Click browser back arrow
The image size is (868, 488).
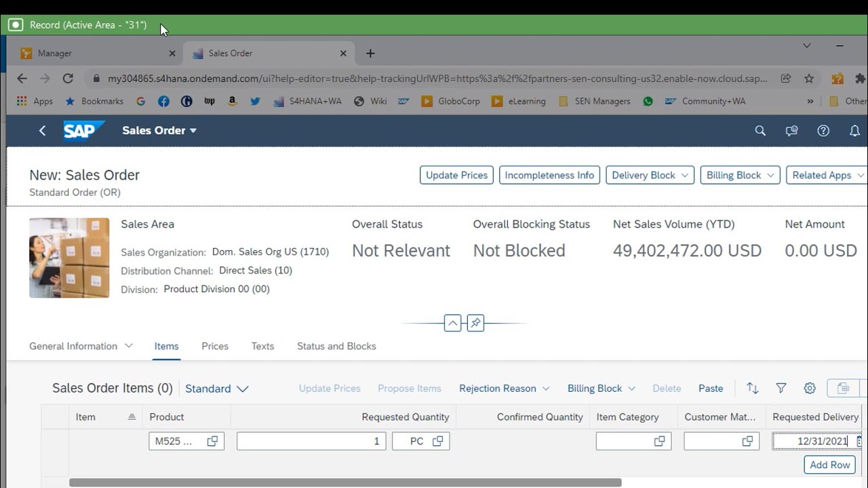(22, 79)
